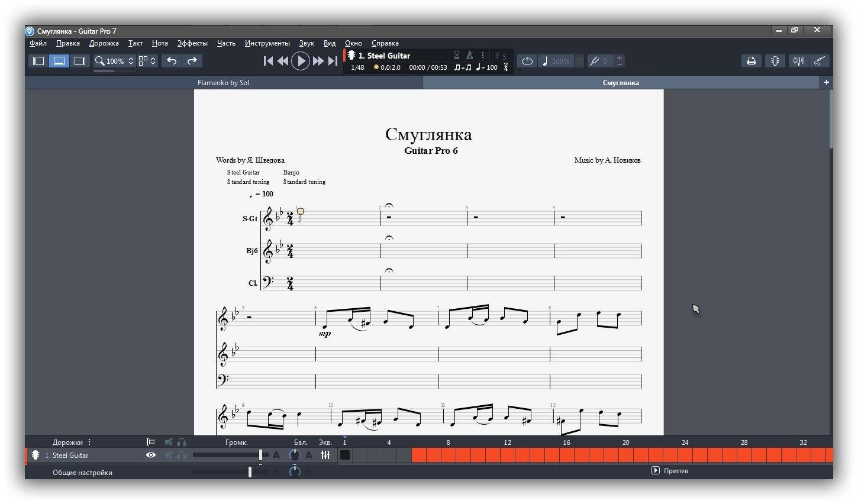Viewport: 858px width, 504px height.
Task: Click the Припев section marker
Action: pos(670,471)
